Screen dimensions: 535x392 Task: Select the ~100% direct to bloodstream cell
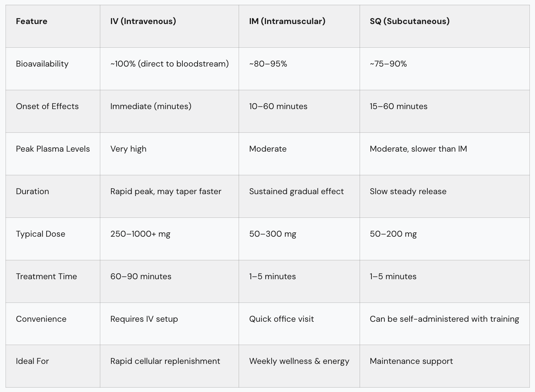169,64
